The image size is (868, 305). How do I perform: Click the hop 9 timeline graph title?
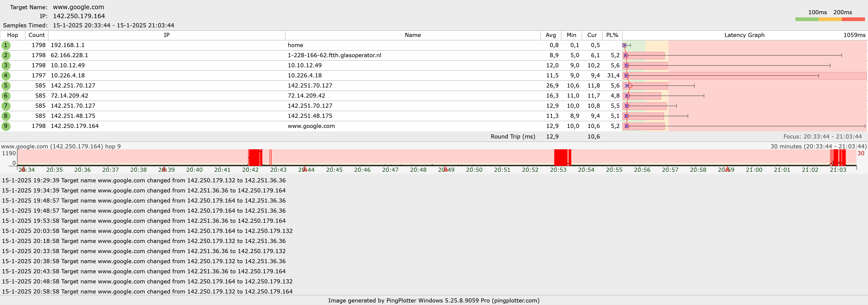coord(61,146)
